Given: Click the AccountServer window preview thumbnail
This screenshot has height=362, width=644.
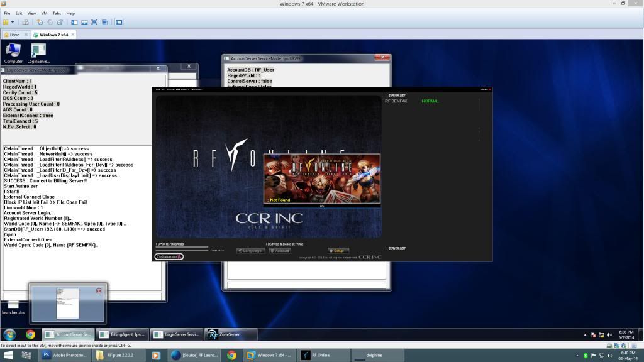Looking at the screenshot, I should 67,302.
